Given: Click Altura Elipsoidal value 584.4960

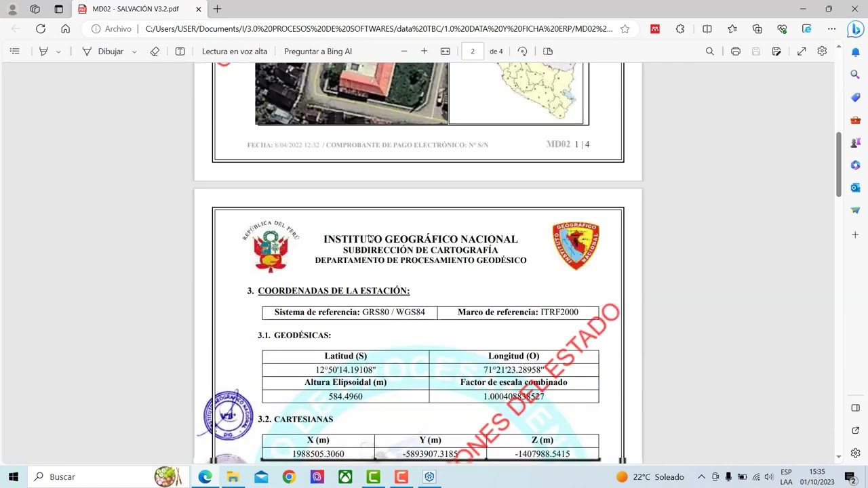Looking at the screenshot, I should click(345, 396).
